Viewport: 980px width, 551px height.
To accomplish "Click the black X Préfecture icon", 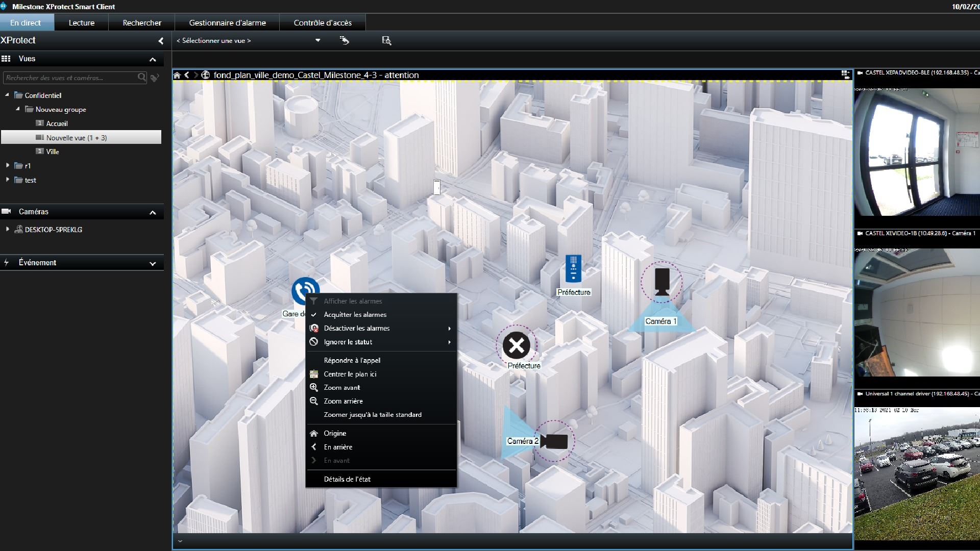I will (517, 346).
